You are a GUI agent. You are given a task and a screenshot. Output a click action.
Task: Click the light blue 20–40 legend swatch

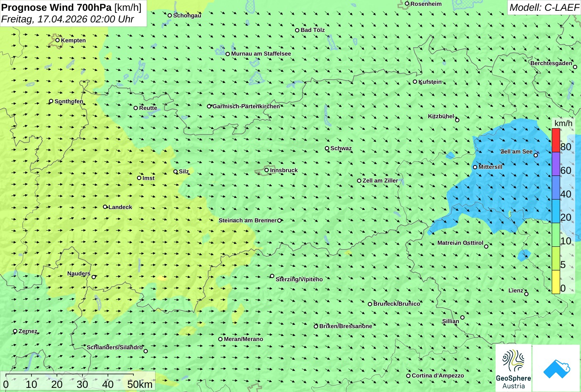point(556,211)
